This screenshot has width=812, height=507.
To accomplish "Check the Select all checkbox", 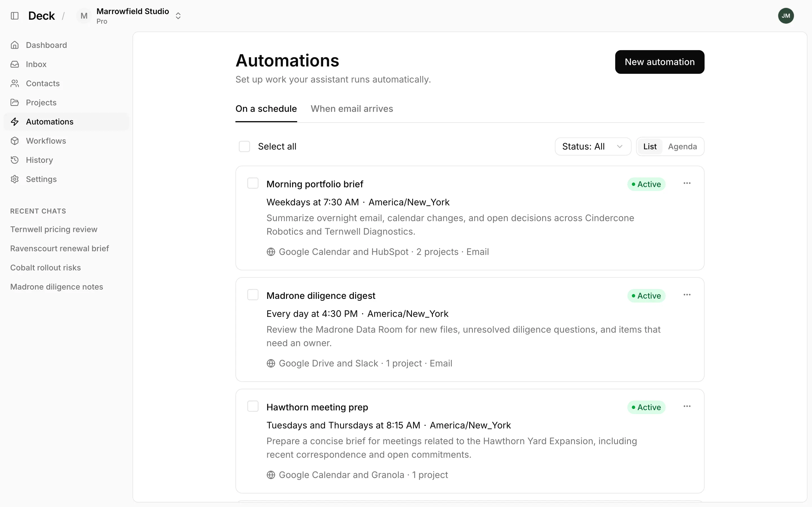I will tap(244, 146).
